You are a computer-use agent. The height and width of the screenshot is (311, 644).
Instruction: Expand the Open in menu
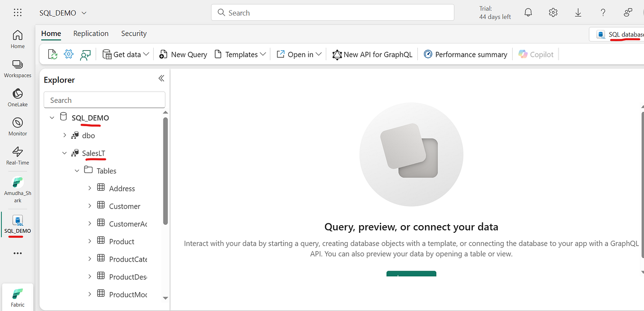299,54
